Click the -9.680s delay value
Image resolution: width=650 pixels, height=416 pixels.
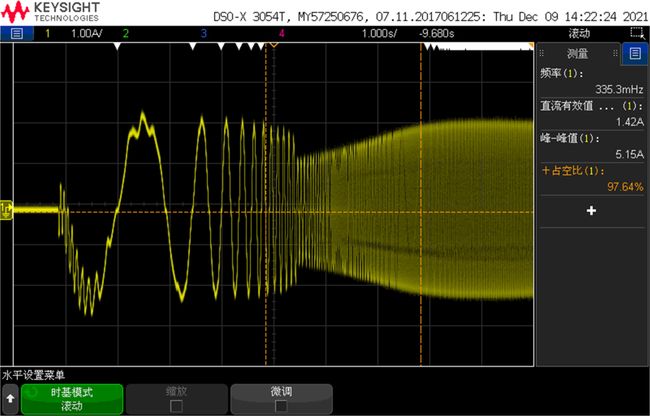(437, 33)
